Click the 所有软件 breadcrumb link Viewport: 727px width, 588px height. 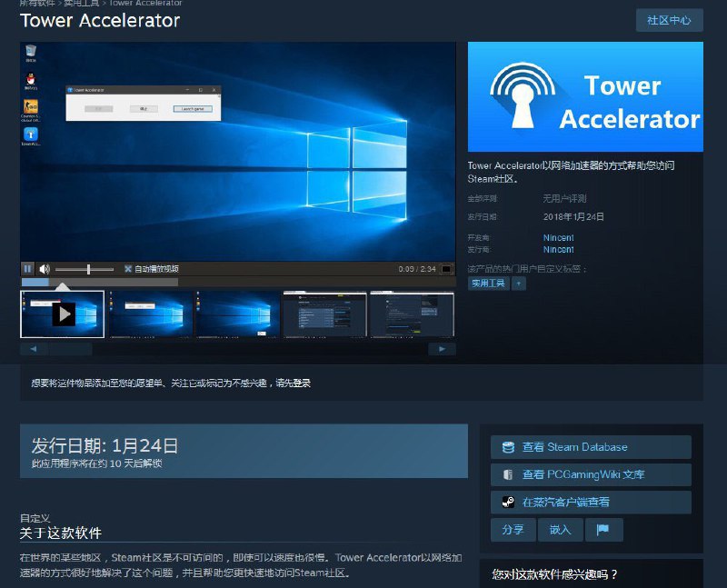[37, 3]
